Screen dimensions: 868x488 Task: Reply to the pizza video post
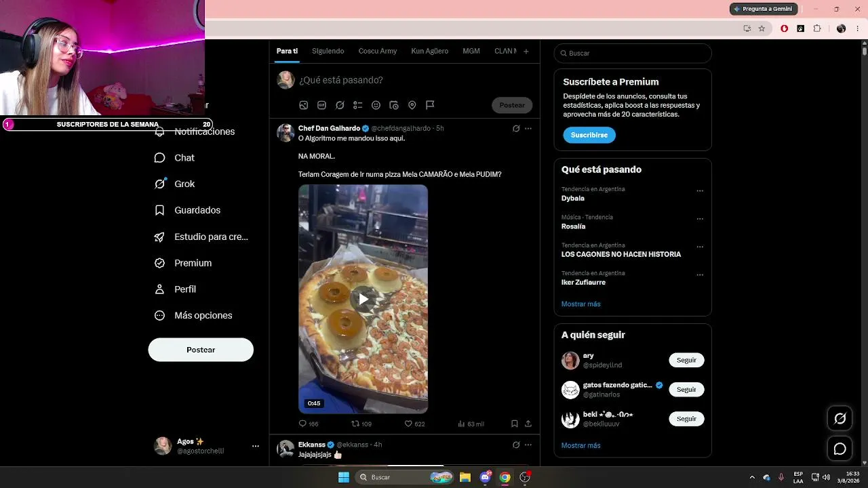tap(309, 424)
